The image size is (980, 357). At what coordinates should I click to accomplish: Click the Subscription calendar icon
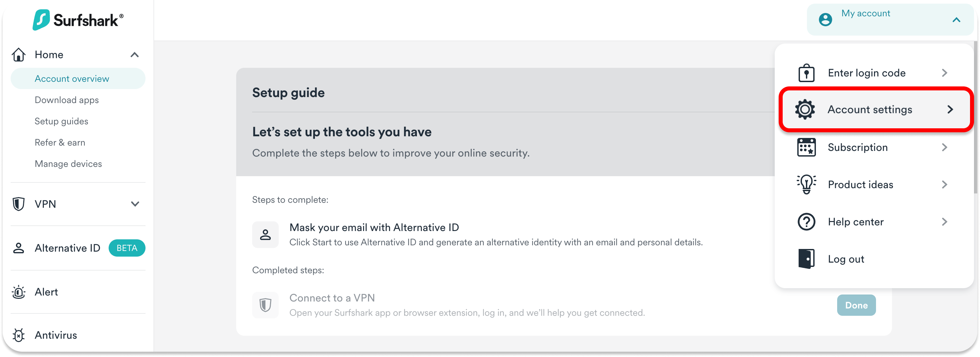click(x=806, y=147)
